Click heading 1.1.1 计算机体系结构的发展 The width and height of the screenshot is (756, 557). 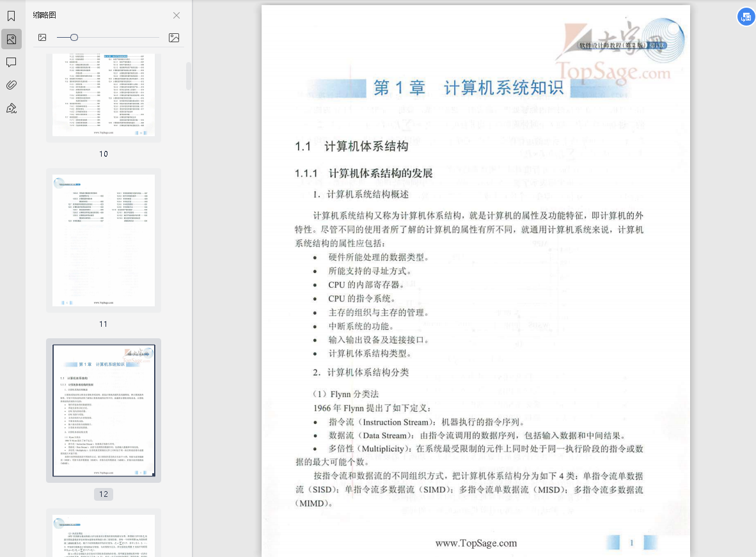coord(363,173)
